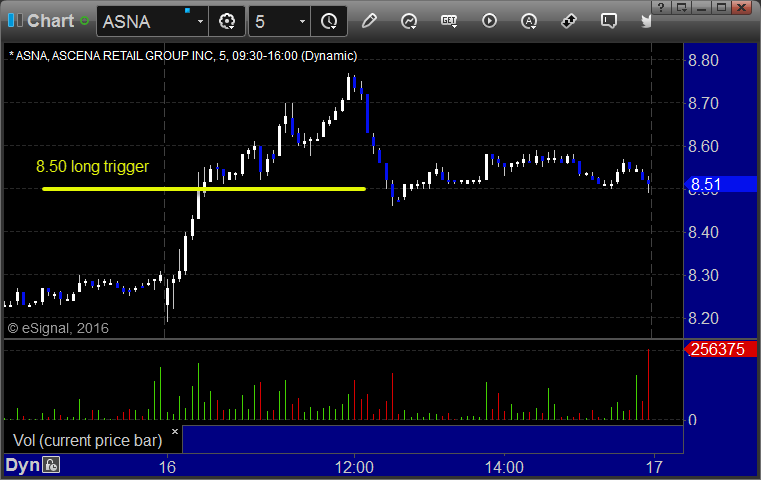The width and height of the screenshot is (761, 480).
Task: Toggle the green link circle near Chart
Action: click(x=84, y=21)
